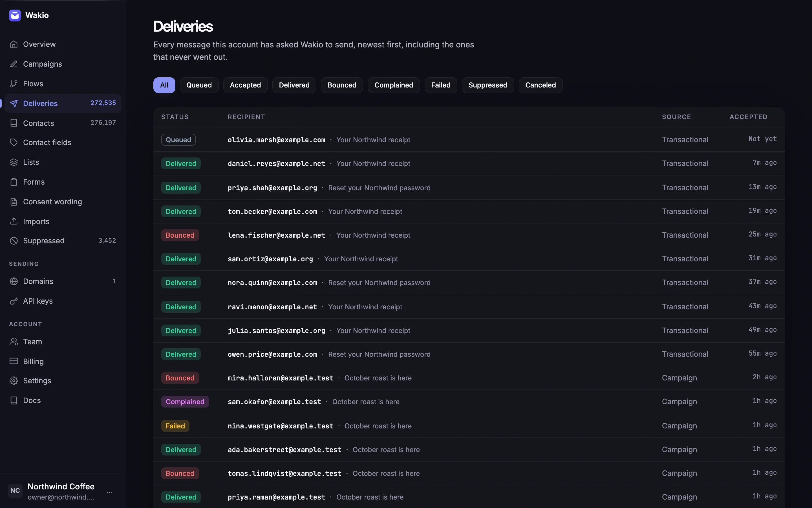
Task: Click the Contact fields tag icon
Action: 14,143
